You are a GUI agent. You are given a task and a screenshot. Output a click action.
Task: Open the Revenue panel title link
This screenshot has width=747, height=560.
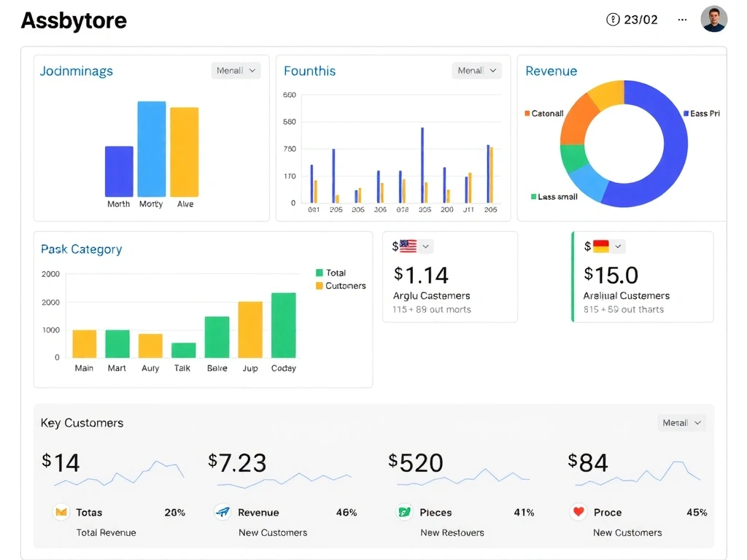tap(551, 71)
